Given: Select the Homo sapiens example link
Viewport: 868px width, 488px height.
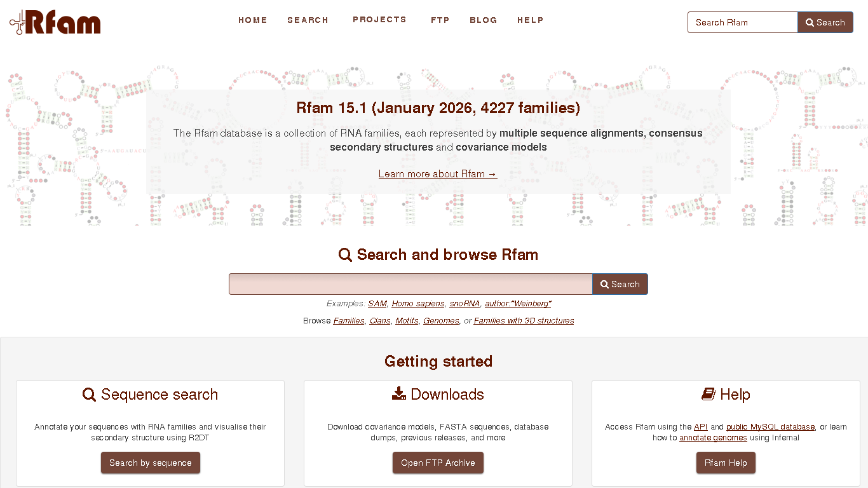Looking at the screenshot, I should tap(418, 304).
